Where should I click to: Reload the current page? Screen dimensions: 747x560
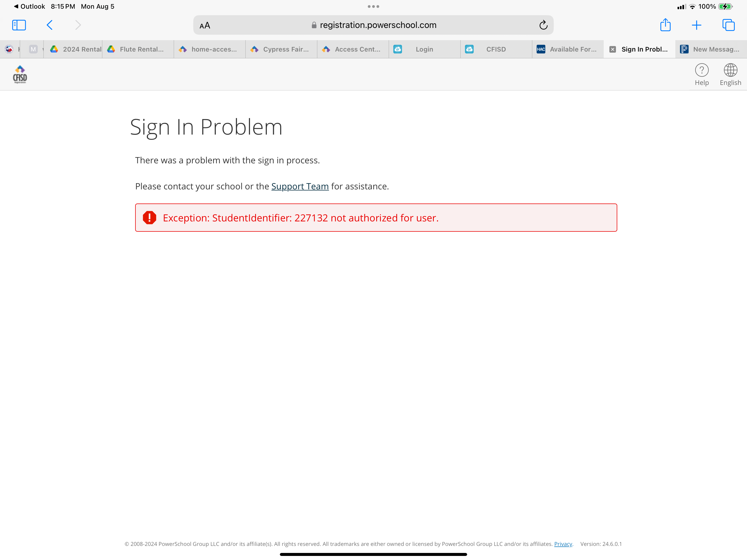543,25
